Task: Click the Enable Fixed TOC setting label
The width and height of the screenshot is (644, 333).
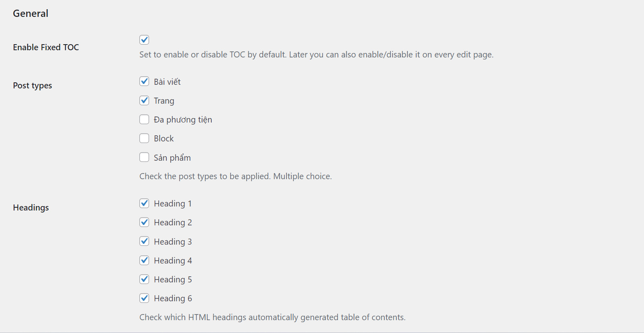Action: [46, 47]
